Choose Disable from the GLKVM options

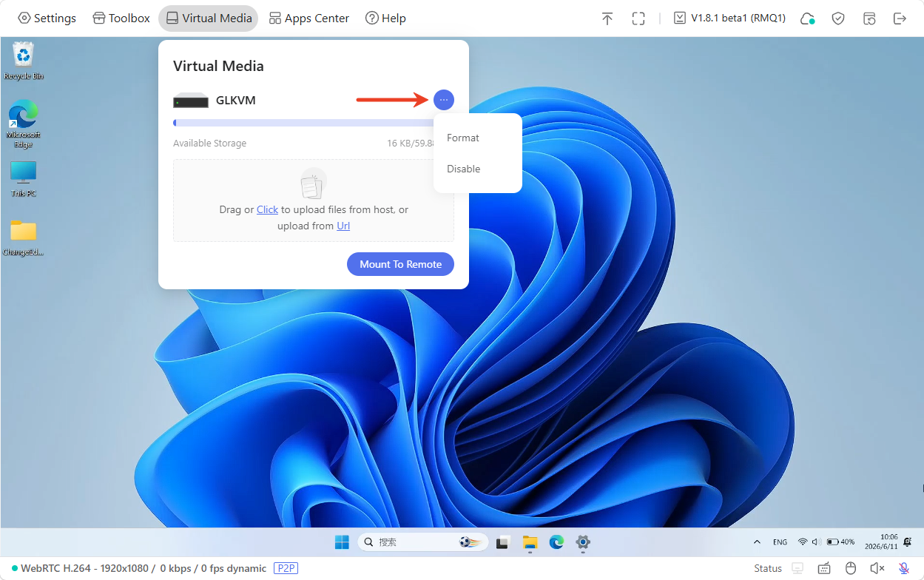(464, 169)
